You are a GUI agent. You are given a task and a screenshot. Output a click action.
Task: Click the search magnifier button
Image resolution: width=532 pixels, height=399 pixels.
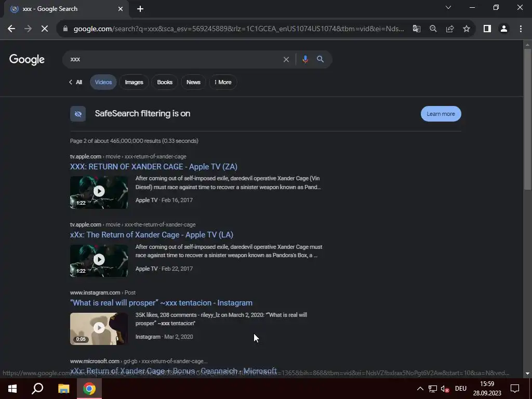pyautogui.click(x=320, y=59)
